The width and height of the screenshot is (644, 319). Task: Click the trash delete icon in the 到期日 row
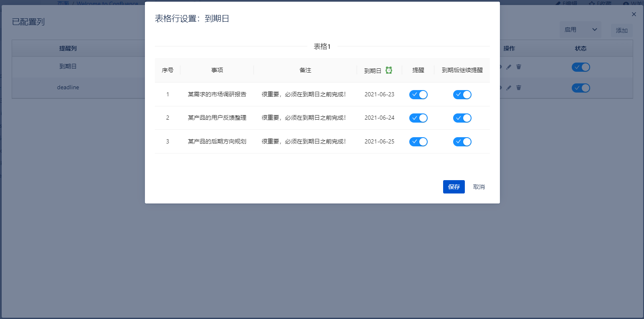pos(519,67)
